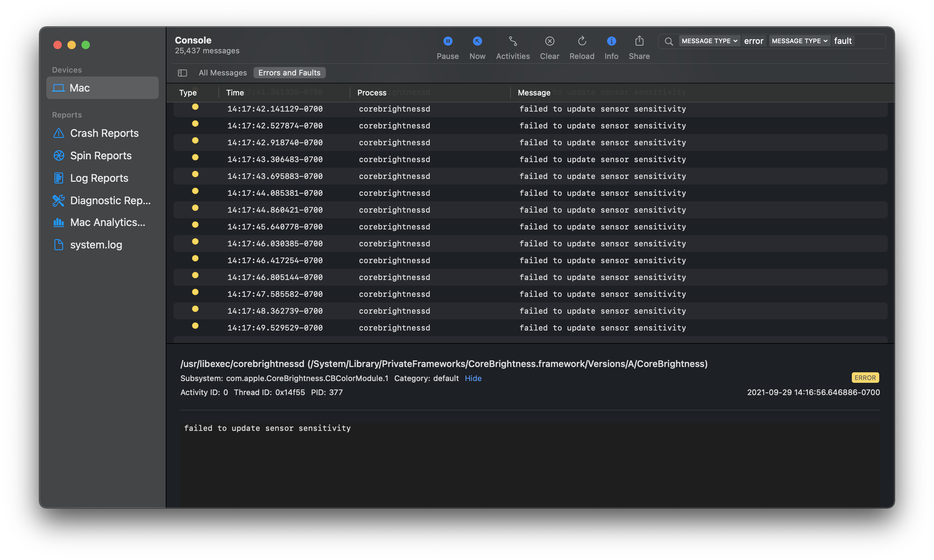
Task: Toggle sidebar visibility in filter bar
Action: [x=182, y=73]
